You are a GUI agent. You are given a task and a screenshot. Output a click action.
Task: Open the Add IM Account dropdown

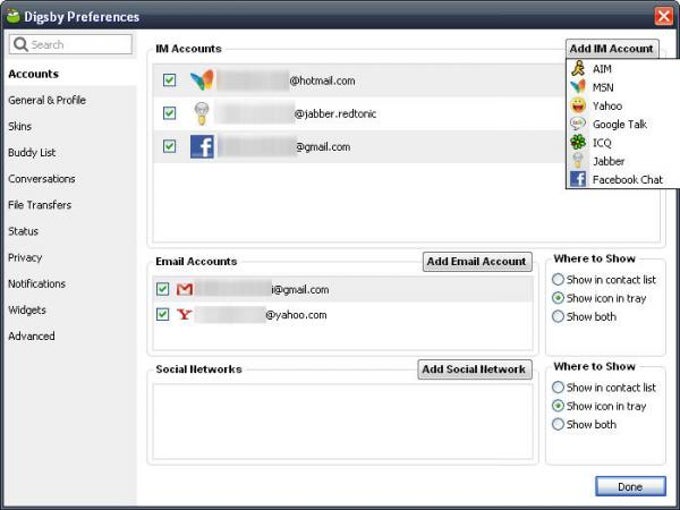(612, 49)
